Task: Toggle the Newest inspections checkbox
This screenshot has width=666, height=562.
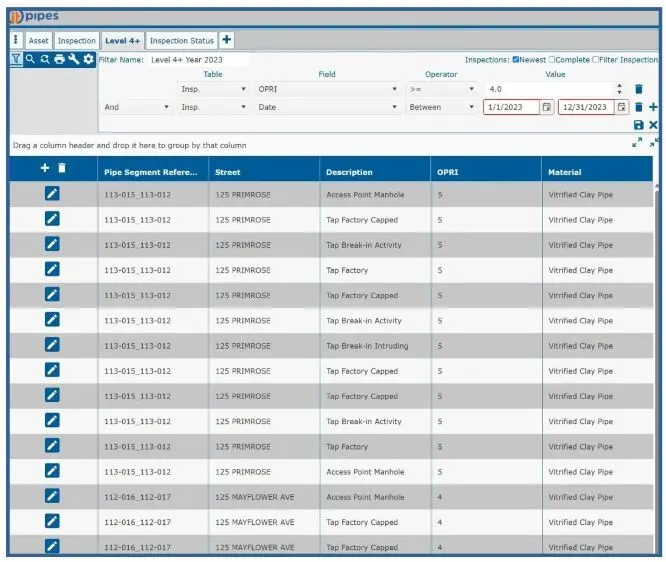Action: (x=516, y=59)
